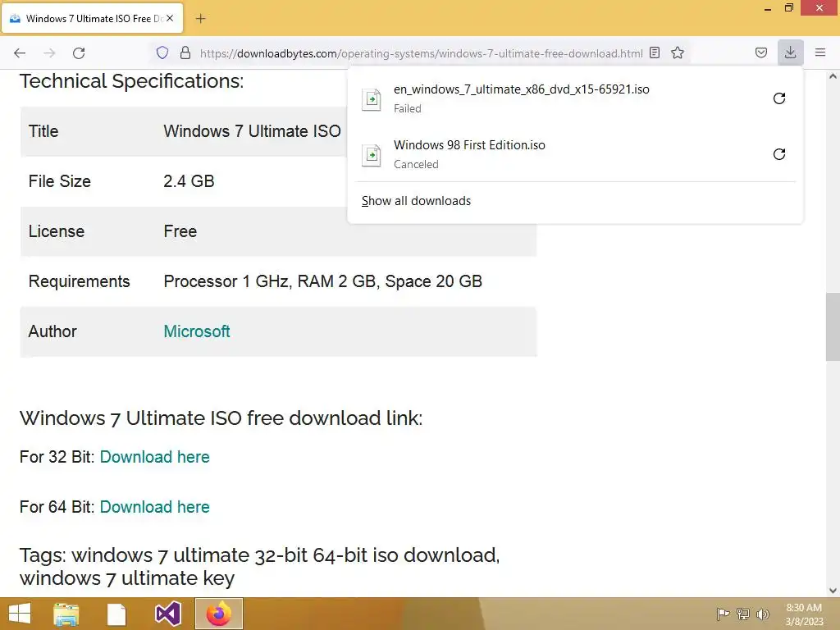Click the taskbar clock 8:30 AM
The height and width of the screenshot is (630, 840).
pos(804,614)
